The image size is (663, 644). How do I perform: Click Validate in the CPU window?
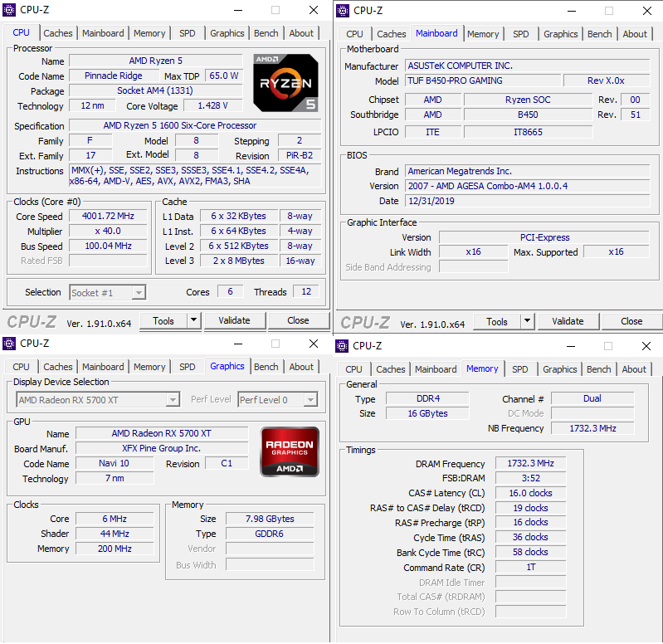point(235,320)
